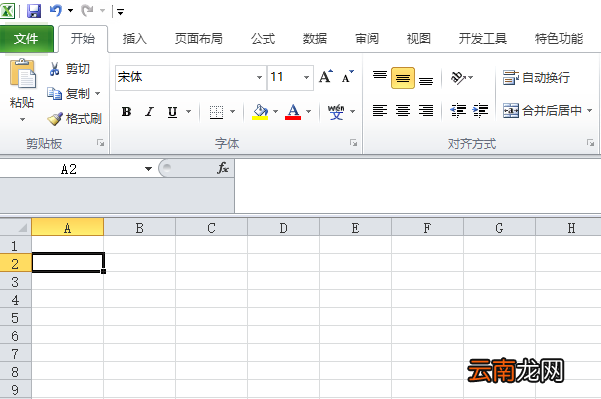The width and height of the screenshot is (601, 399).
Task: Click the font size 11 field
Action: pos(284,77)
